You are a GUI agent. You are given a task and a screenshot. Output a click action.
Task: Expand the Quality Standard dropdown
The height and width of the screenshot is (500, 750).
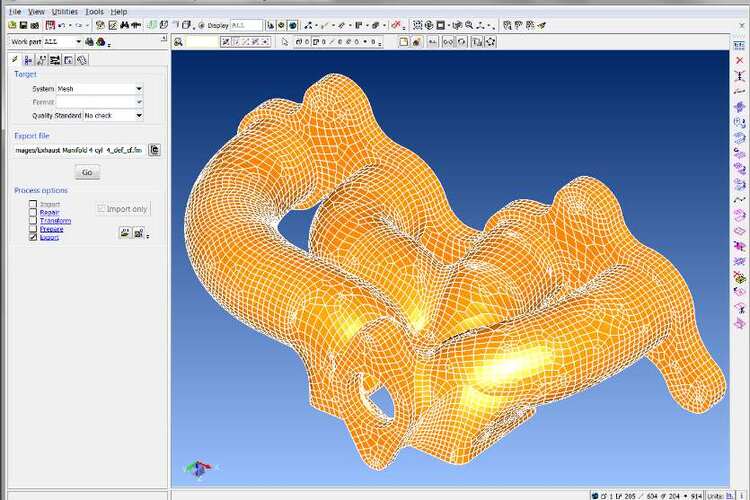(x=139, y=115)
